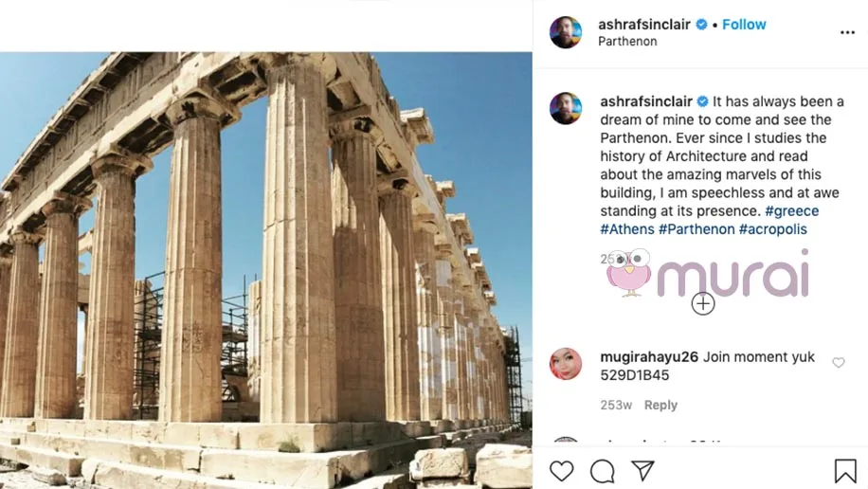Image resolution: width=868 pixels, height=489 pixels.
Task: Save post with the bookmark icon
Action: (845, 471)
